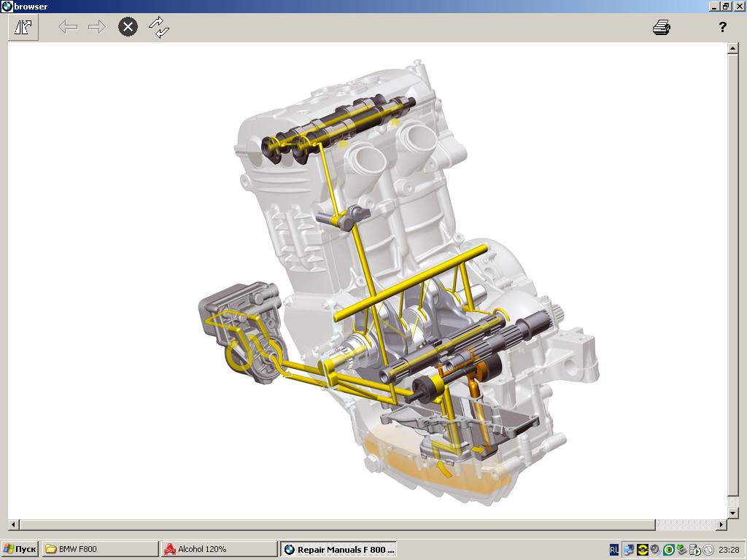Open the speaker volume tray icon
This screenshot has height=560, width=747.
click(x=656, y=550)
